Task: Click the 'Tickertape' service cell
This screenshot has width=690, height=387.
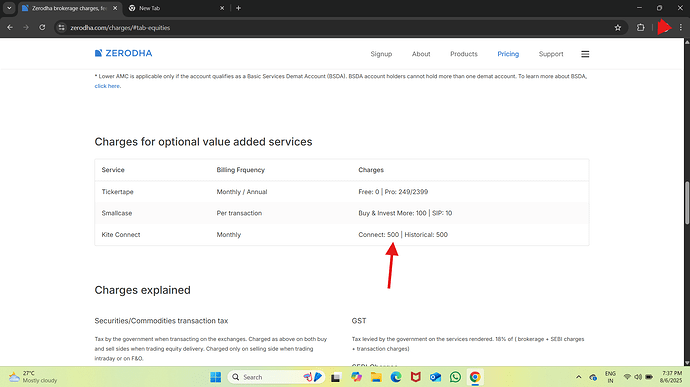Action: click(x=117, y=192)
